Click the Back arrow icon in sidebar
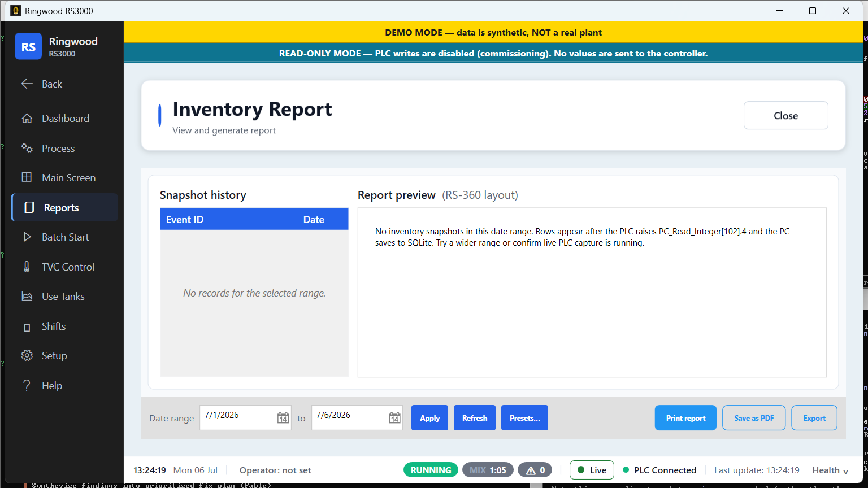Screen dimensions: 868x488 click(27, 84)
